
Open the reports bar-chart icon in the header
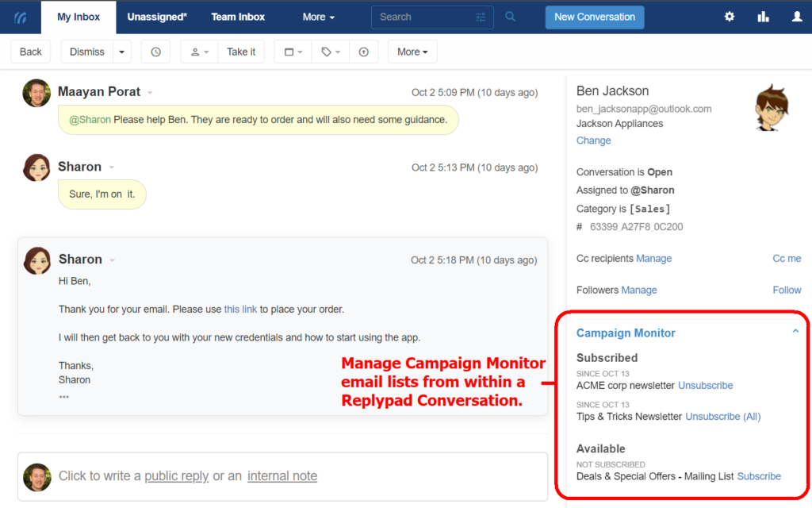click(x=763, y=16)
